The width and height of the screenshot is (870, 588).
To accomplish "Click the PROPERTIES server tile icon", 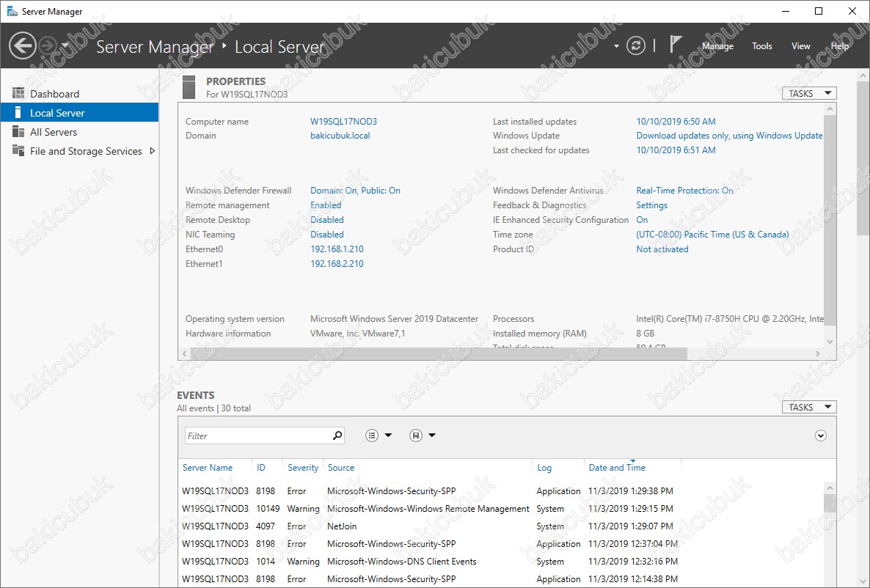I will tap(189, 87).
